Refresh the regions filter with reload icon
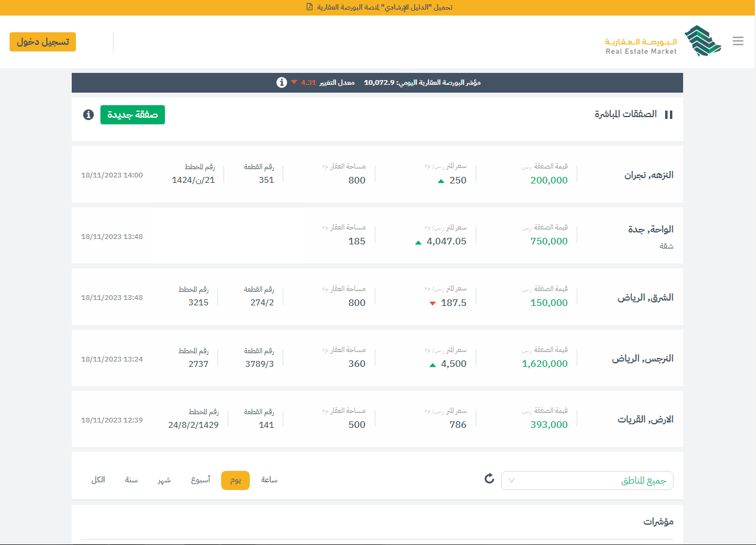Viewport: 756px width, 545px height. (x=489, y=479)
